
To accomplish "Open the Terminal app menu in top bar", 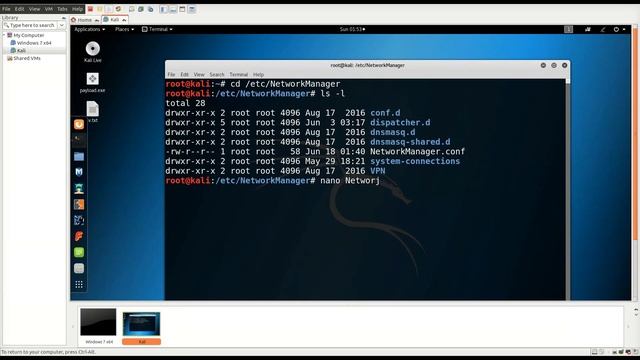I will coord(157,29).
